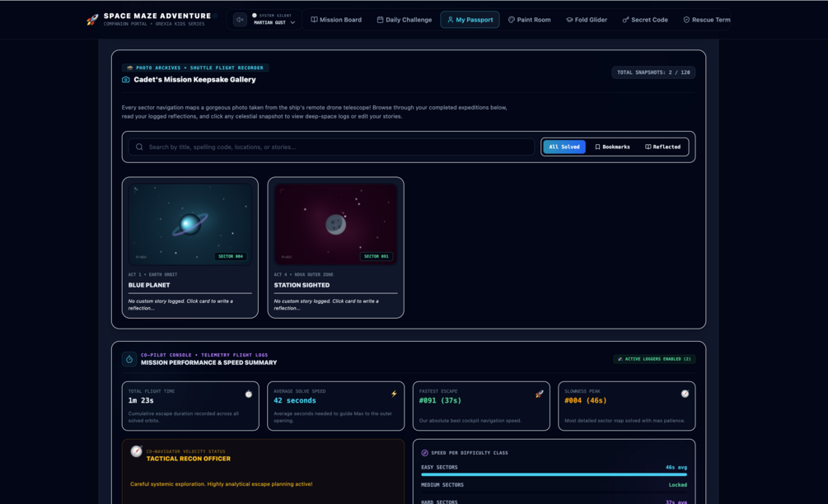Focus the gallery search input field
Screen dimensions: 828x504
[331, 147]
